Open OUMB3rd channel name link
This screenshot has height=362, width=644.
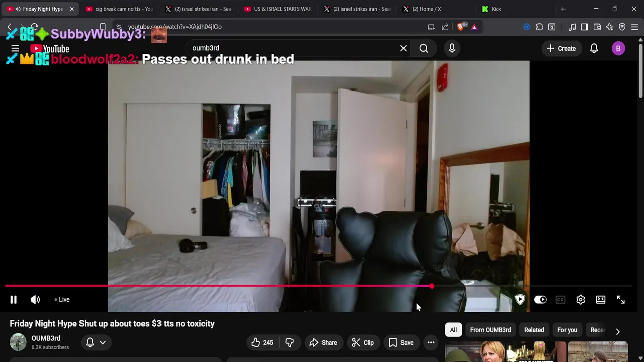coord(46,338)
